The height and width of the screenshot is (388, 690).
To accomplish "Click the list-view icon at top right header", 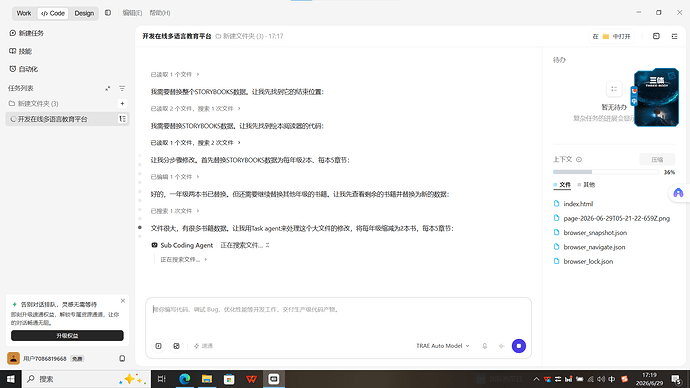I will [x=674, y=36].
